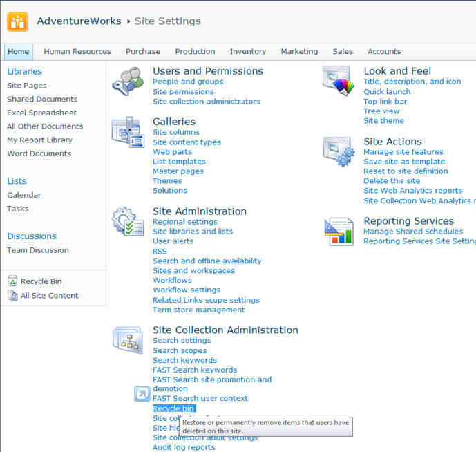Open User alerts link
Image resolution: width=476 pixels, height=452 pixels.
tap(173, 241)
